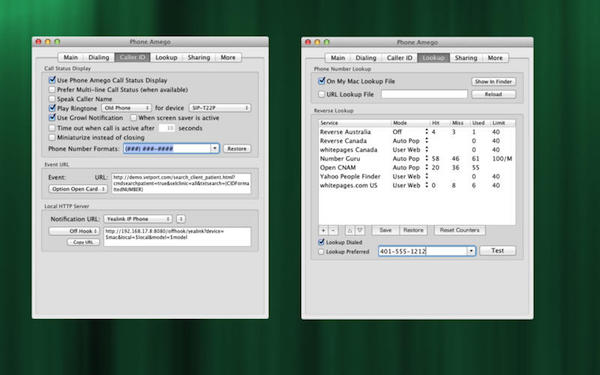Screen dimensions: 600x375
Task: Click the URL Lookup File text field
Action: click(424, 94)
